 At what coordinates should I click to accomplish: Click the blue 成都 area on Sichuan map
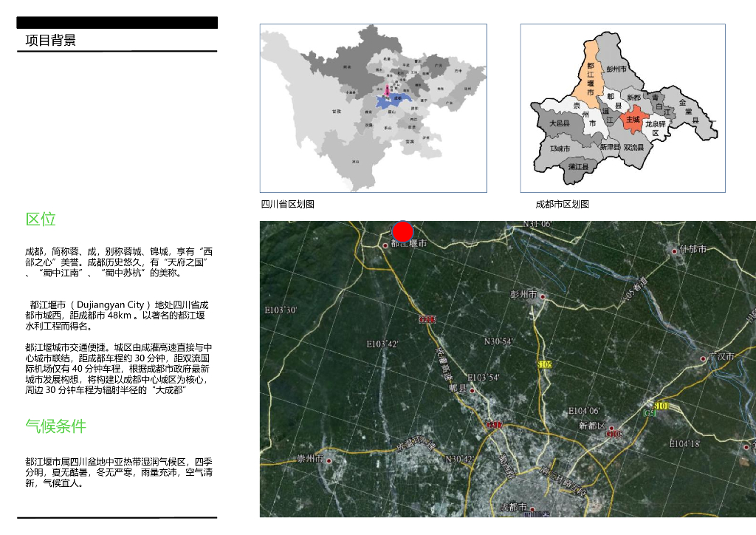point(394,100)
